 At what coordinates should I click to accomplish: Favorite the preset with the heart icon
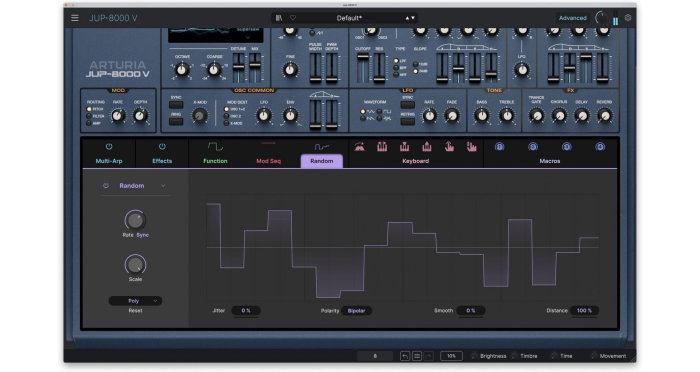293,18
